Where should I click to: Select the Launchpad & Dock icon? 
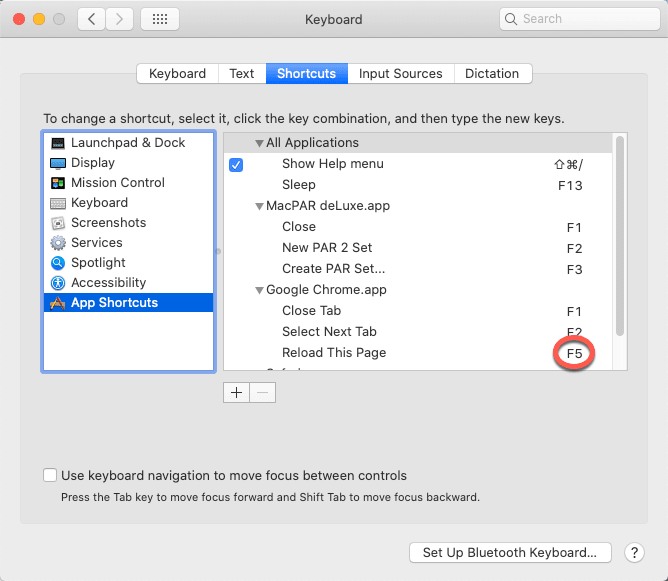(x=57, y=143)
